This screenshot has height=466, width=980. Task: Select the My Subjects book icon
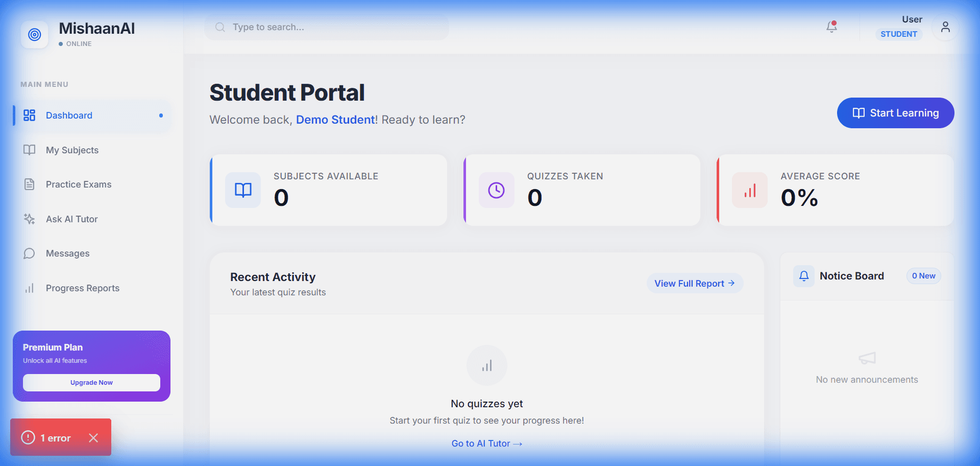[30, 150]
